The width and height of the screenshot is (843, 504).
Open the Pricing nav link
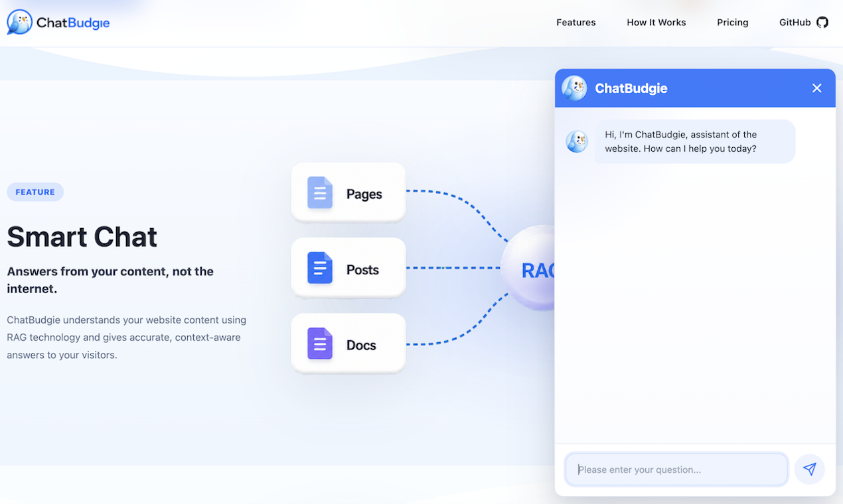(x=733, y=23)
